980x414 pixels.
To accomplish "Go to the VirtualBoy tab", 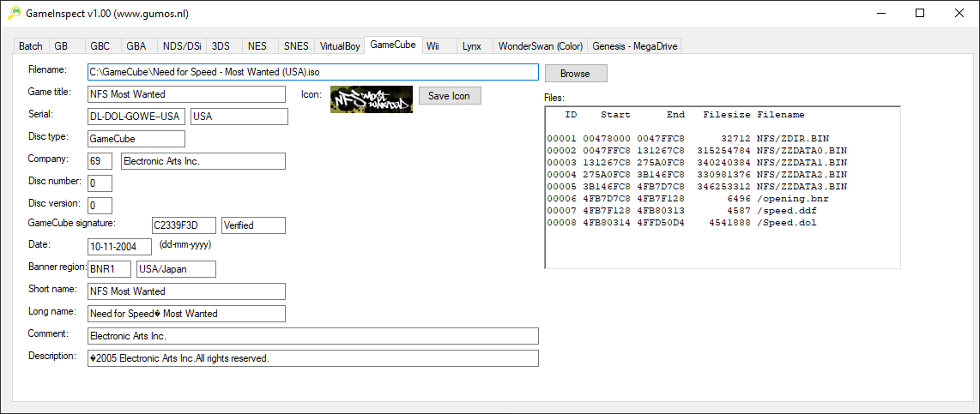I will pos(340,46).
